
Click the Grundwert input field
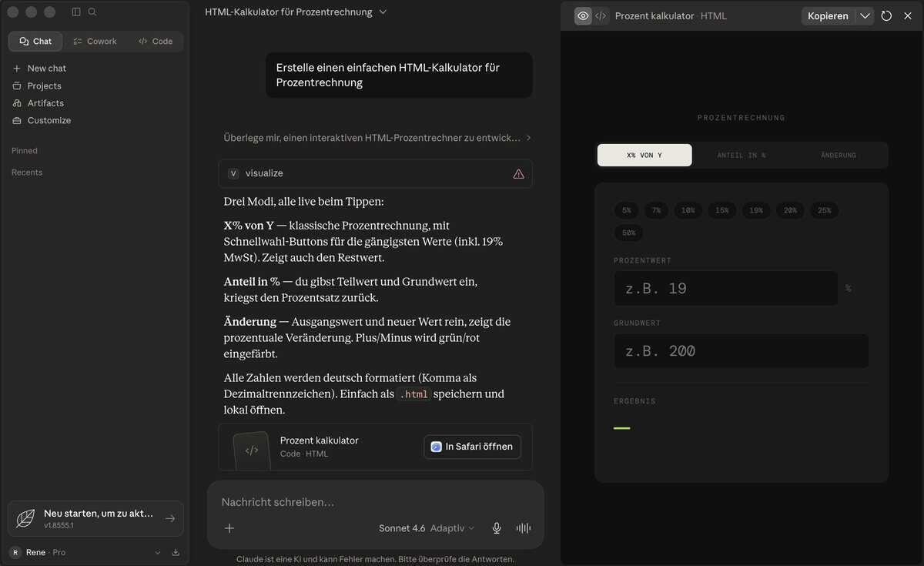coord(741,351)
